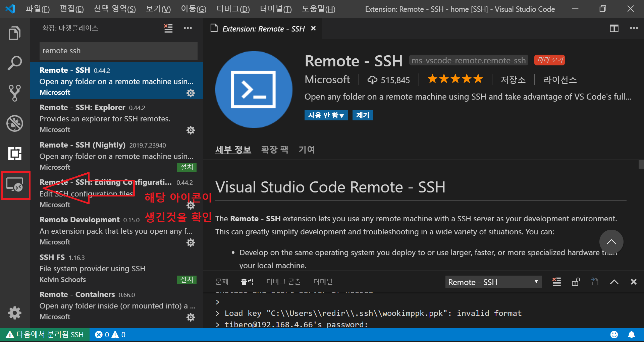Open the 편집(E) menu
Image resolution: width=644 pixels, height=342 pixels.
point(71,9)
